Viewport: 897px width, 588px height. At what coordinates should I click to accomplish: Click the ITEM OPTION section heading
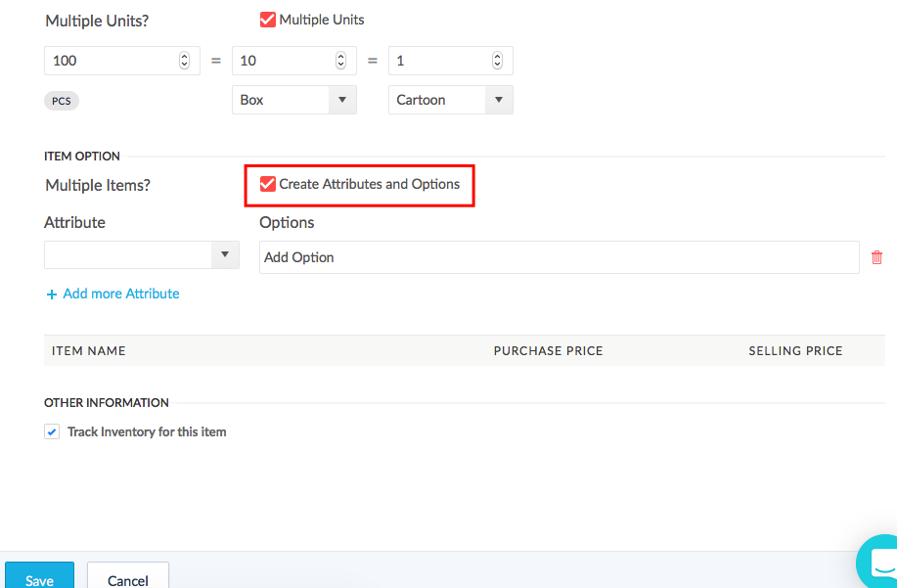click(82, 157)
